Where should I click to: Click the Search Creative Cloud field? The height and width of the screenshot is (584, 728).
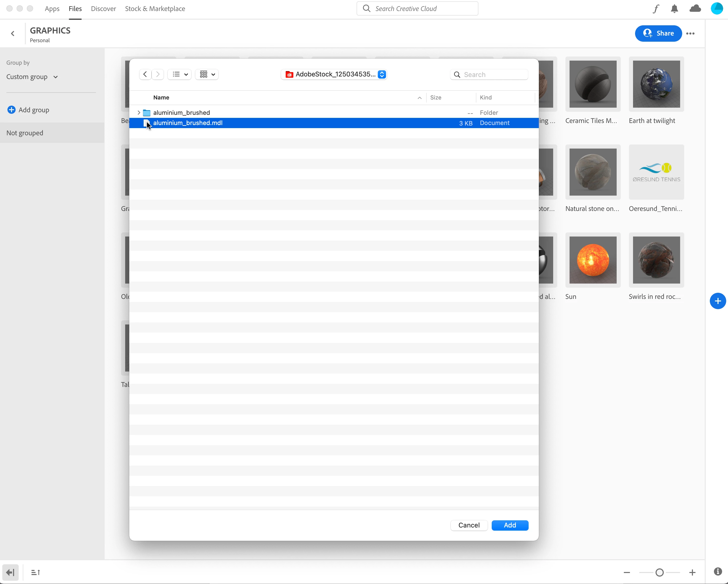417,9
